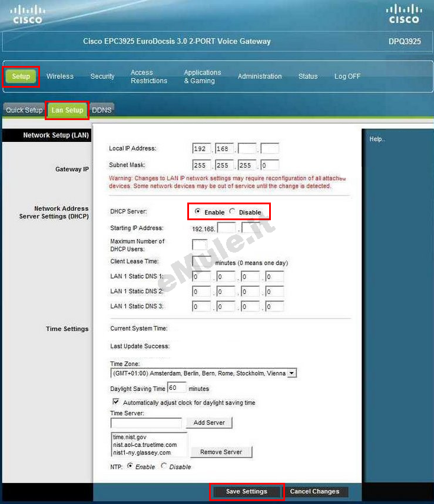
Task: Select nist1-ny.glassey.com in server list
Action: pyautogui.click(x=142, y=453)
